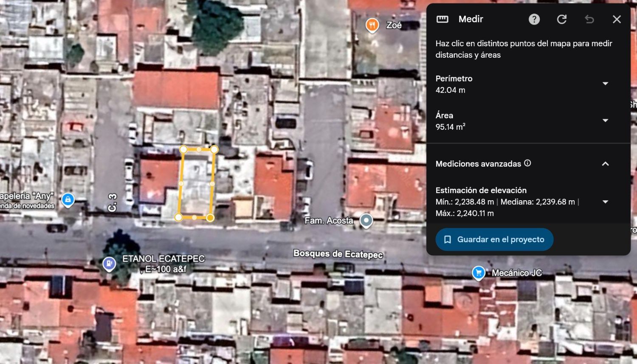The image size is (637, 364).
Task: Click the ruler icon beside Medir
Action: click(443, 19)
